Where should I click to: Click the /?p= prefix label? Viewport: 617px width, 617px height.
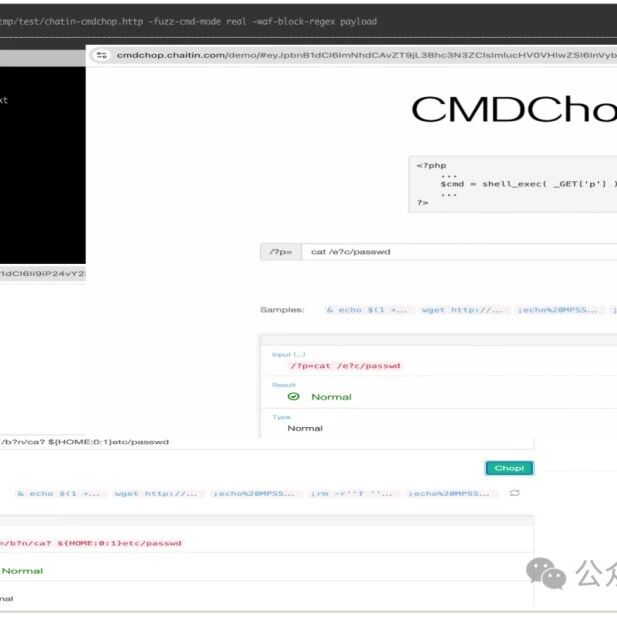click(281, 252)
